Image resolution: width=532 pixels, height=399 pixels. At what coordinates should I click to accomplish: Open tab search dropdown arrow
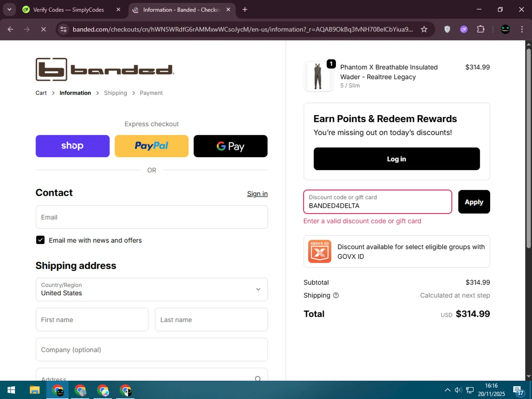tap(10, 10)
